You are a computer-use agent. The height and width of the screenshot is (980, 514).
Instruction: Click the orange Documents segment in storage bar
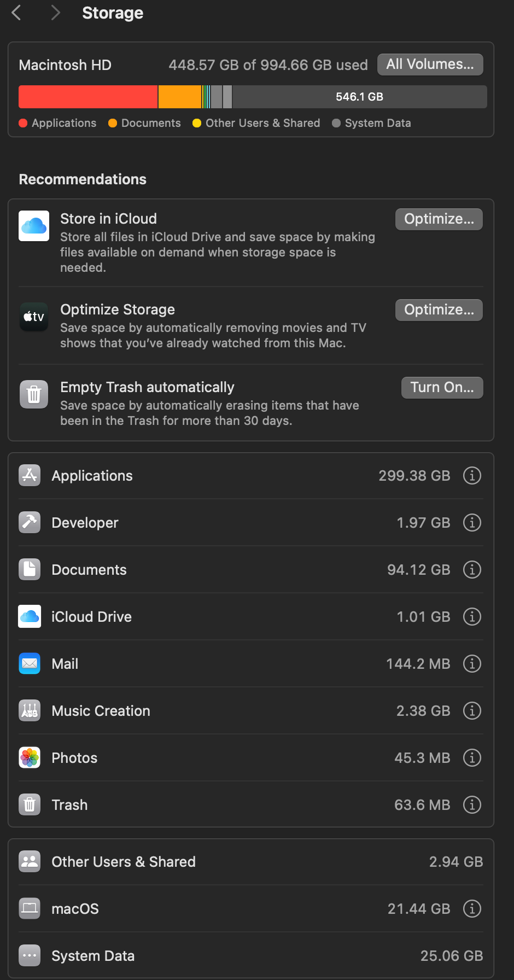pyautogui.click(x=179, y=97)
